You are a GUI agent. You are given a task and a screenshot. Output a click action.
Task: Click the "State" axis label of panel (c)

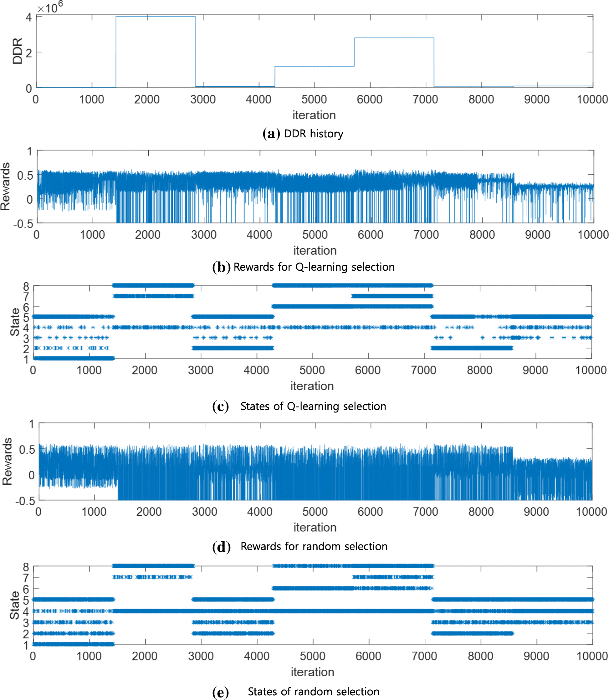[15, 322]
